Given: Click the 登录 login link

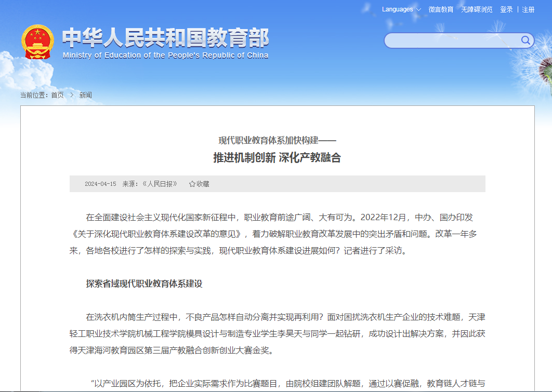Looking at the screenshot, I should [506, 9].
